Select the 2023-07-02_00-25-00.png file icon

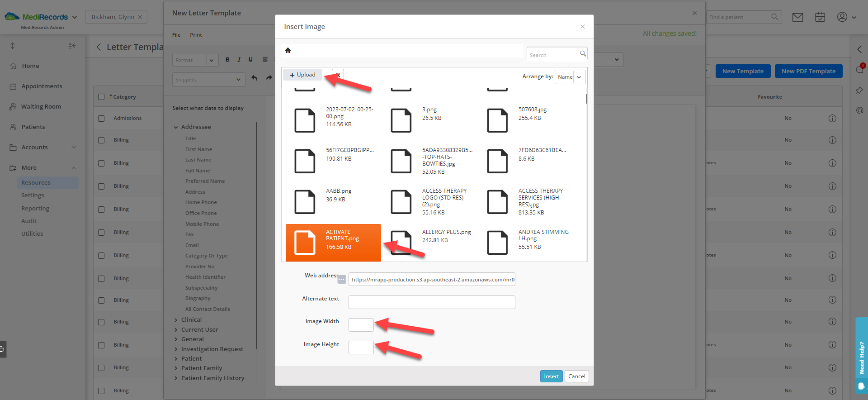(x=305, y=120)
